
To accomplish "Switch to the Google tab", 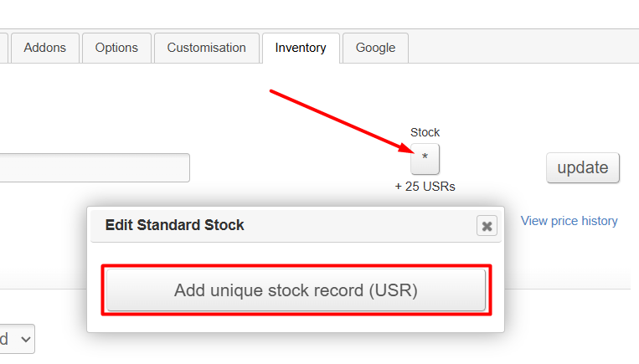I will (x=375, y=48).
